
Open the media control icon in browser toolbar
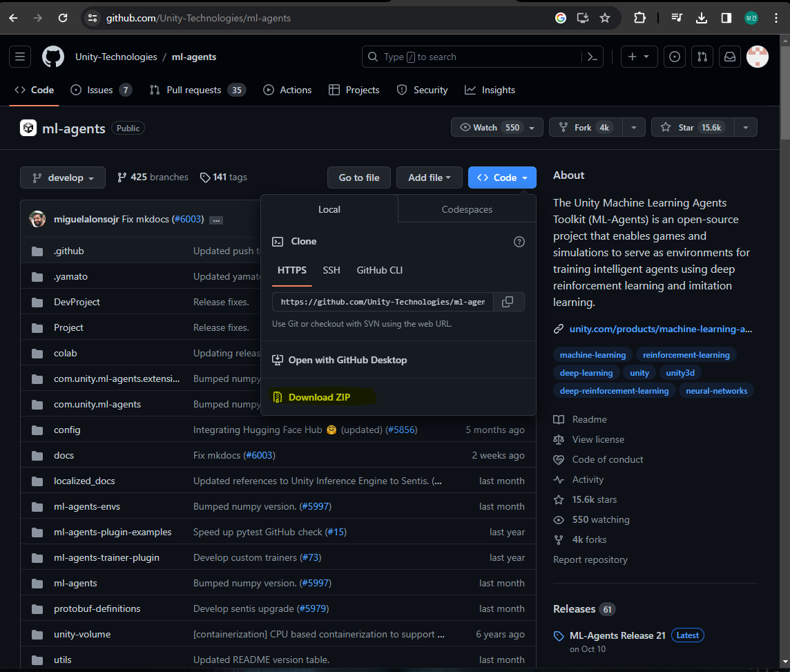pyautogui.click(x=677, y=18)
